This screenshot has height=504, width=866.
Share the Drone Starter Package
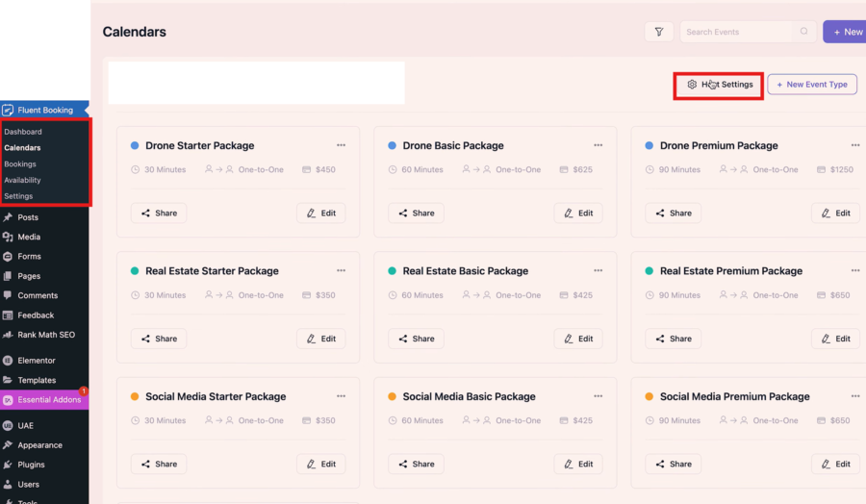[x=159, y=214]
